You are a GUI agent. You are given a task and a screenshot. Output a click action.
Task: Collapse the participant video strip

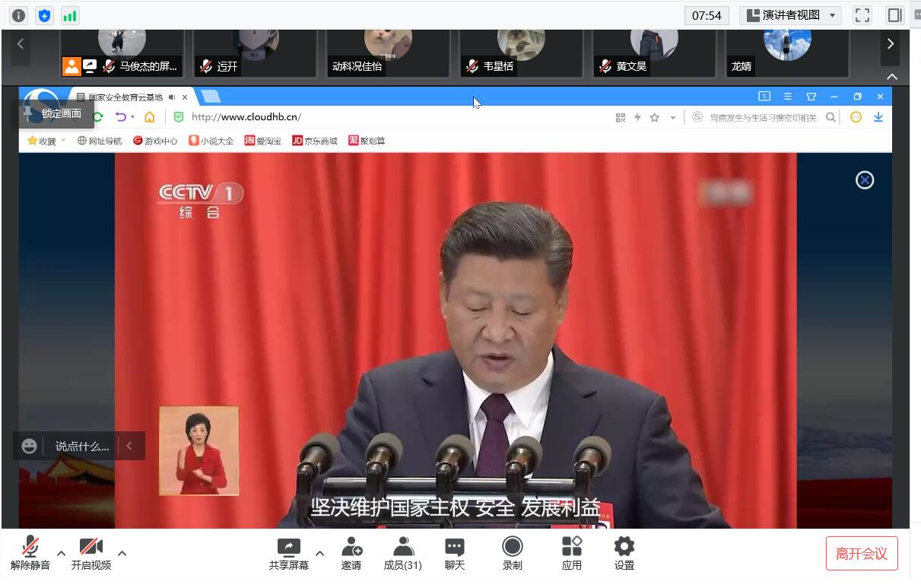point(892,76)
